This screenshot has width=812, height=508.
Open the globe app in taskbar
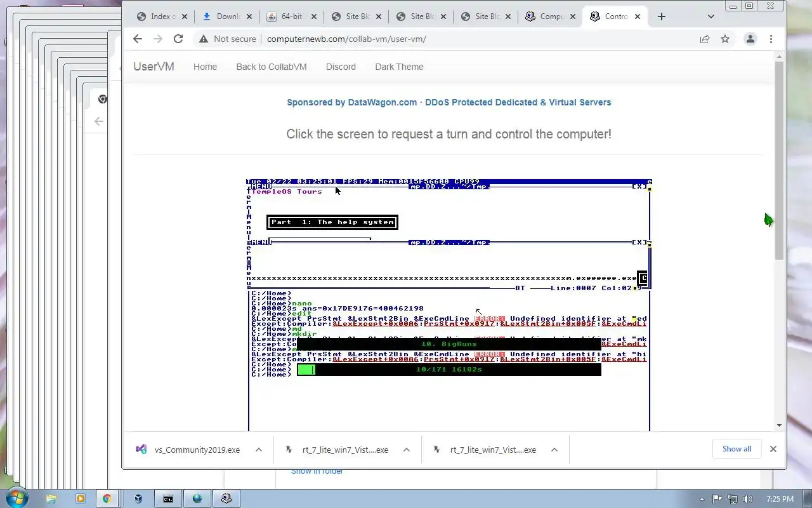tap(197, 498)
